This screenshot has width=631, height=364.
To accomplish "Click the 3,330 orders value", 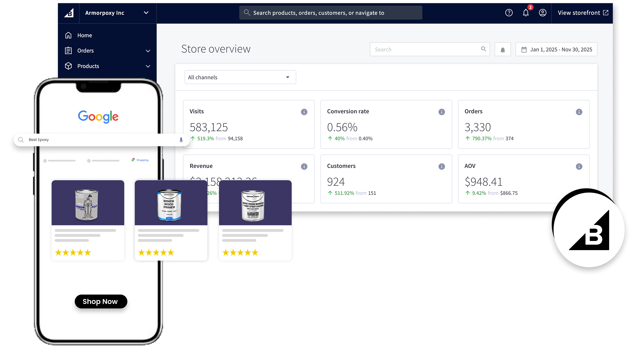I will [x=478, y=127].
